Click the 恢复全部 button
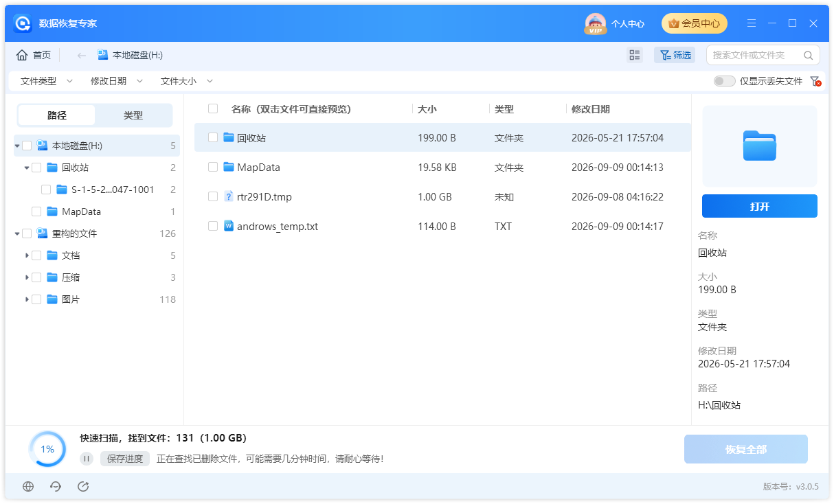 point(746,449)
